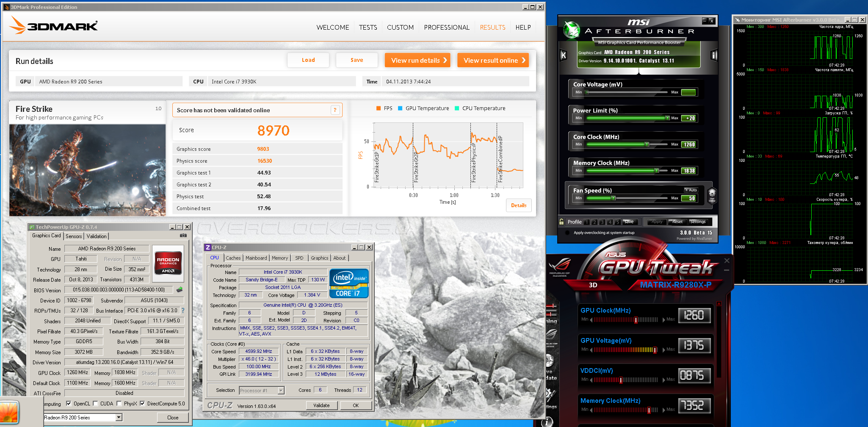Toggle the Afterburner profile lock icon
The image size is (868, 427).
(561, 222)
